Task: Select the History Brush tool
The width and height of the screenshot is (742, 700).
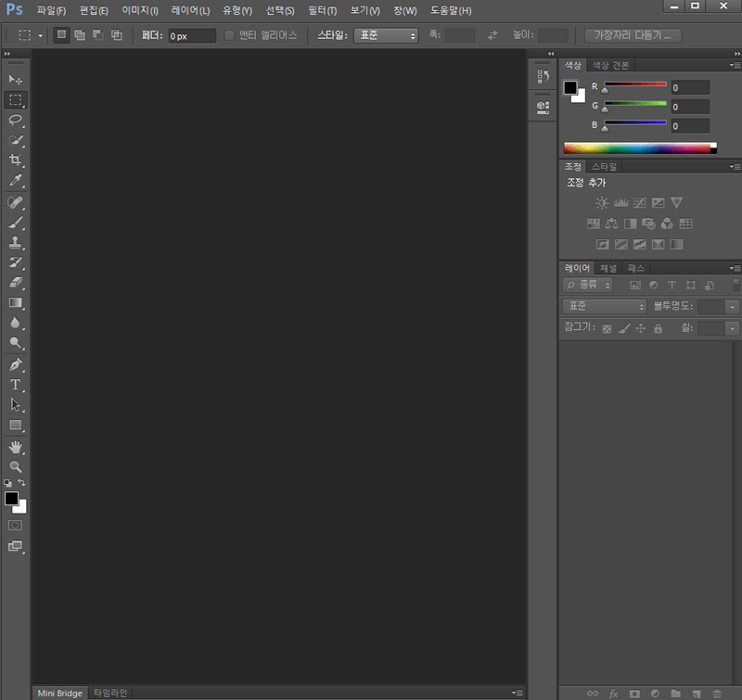Action: pos(15,262)
